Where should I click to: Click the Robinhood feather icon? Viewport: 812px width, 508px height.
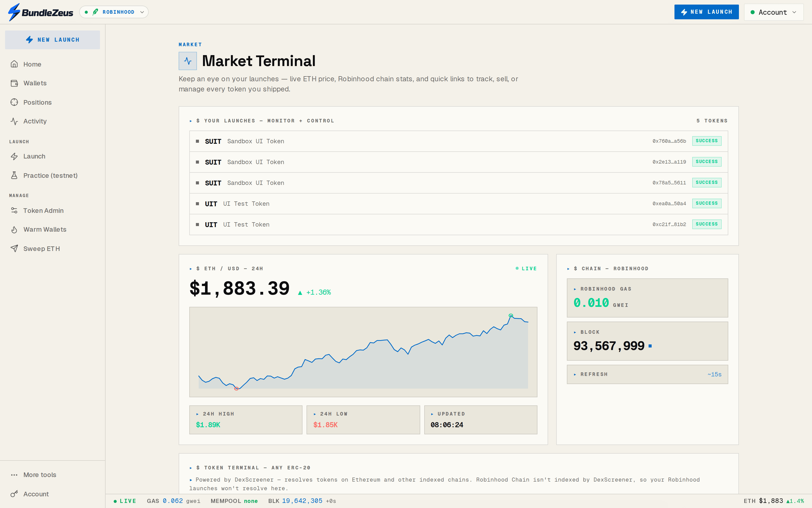point(95,12)
